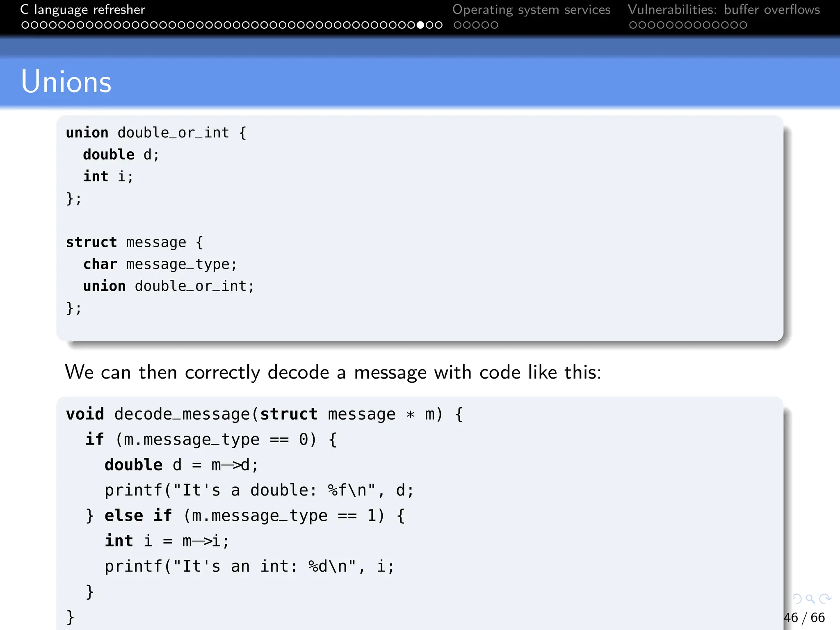Open the C language refresher section
This screenshot has width=840, height=630.
coord(83,9)
